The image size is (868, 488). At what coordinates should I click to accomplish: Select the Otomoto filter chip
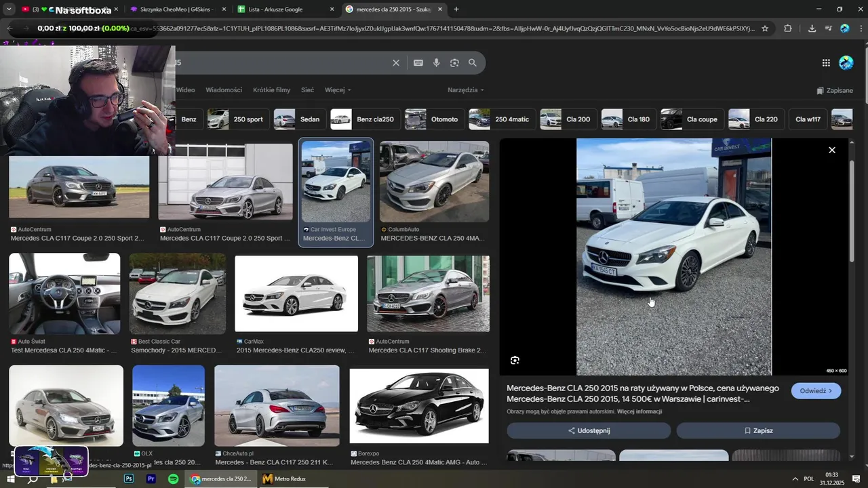pyautogui.click(x=435, y=119)
